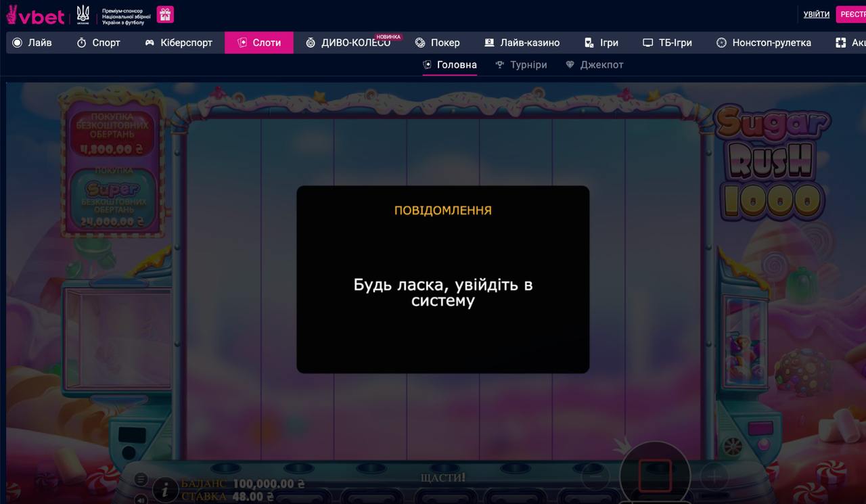Click the message 'Будь ласка, увійдіть в систему'
Screen dimensions: 866x504
pyautogui.click(x=443, y=293)
